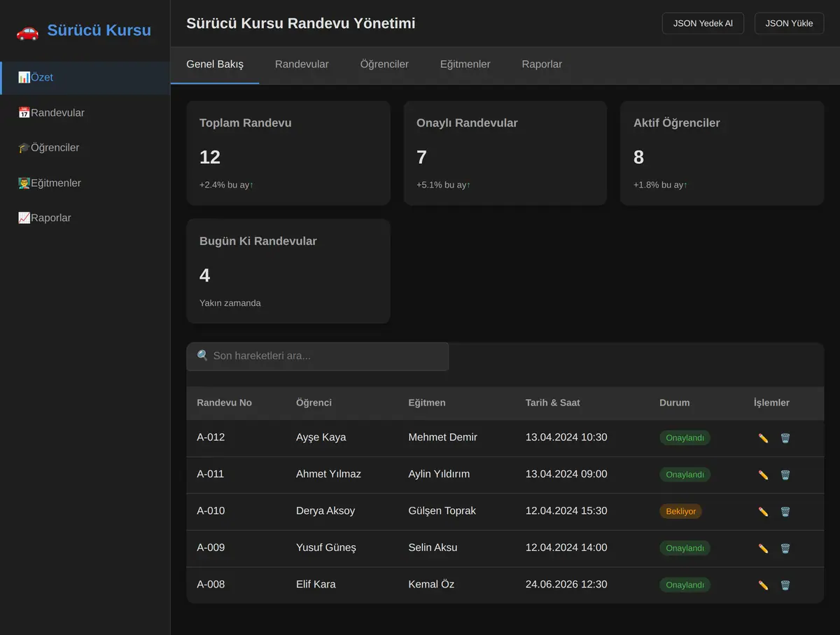Focus the Son hareketleri ara search field
Viewport: 840px width, 635px height.
click(317, 356)
